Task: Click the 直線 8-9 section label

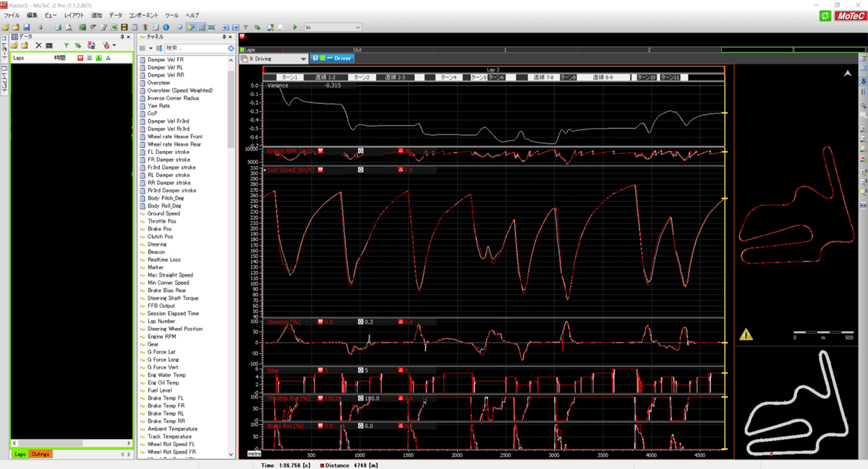Action: (603, 77)
